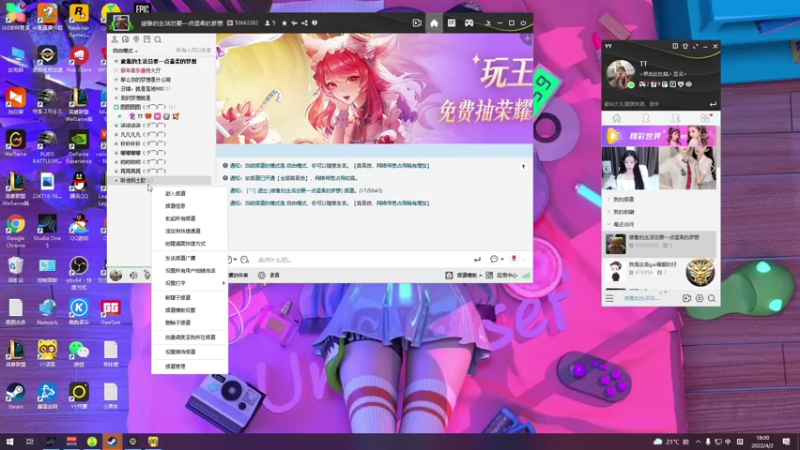Open the 自由模式 speaking mode dropdown

coord(125,51)
